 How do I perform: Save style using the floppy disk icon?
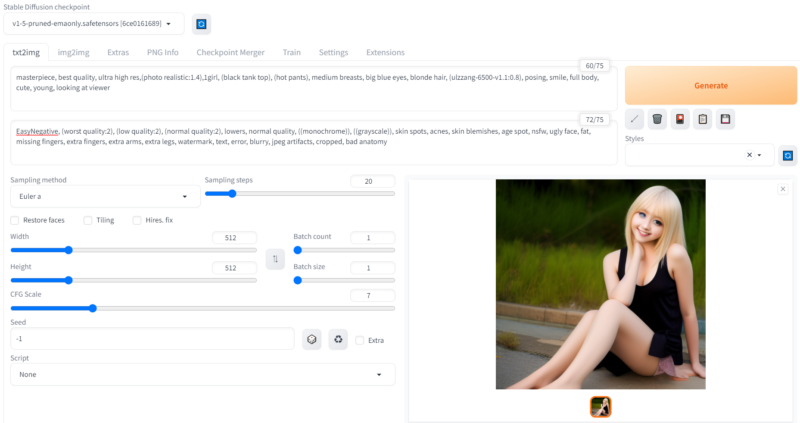[x=725, y=119]
